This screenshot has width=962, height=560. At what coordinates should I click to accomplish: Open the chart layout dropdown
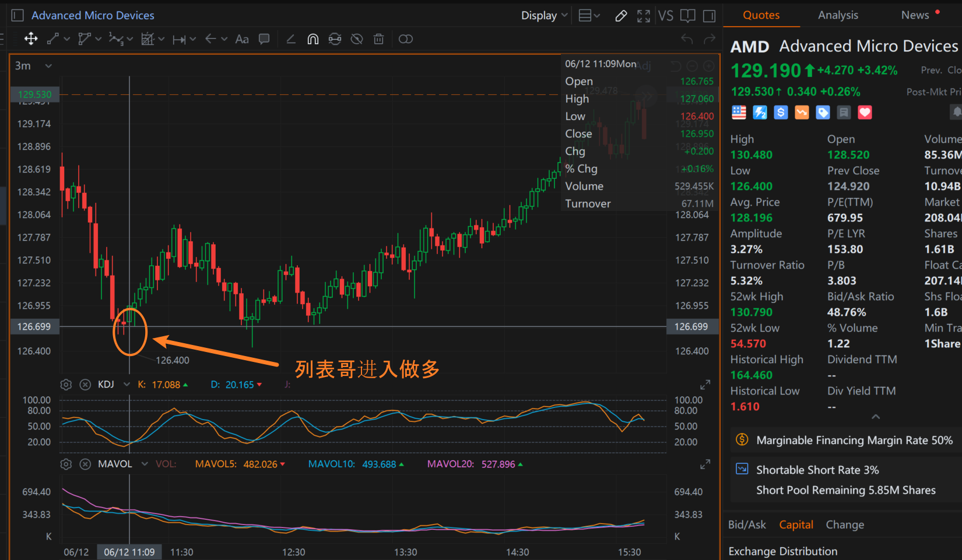tap(589, 16)
